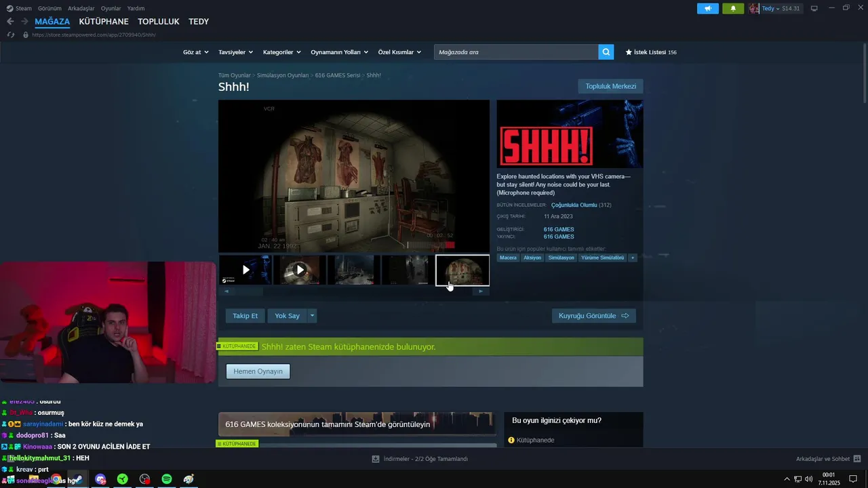Click the Tedy profile avatar picture
This screenshot has width=868, height=488.
click(754, 8)
